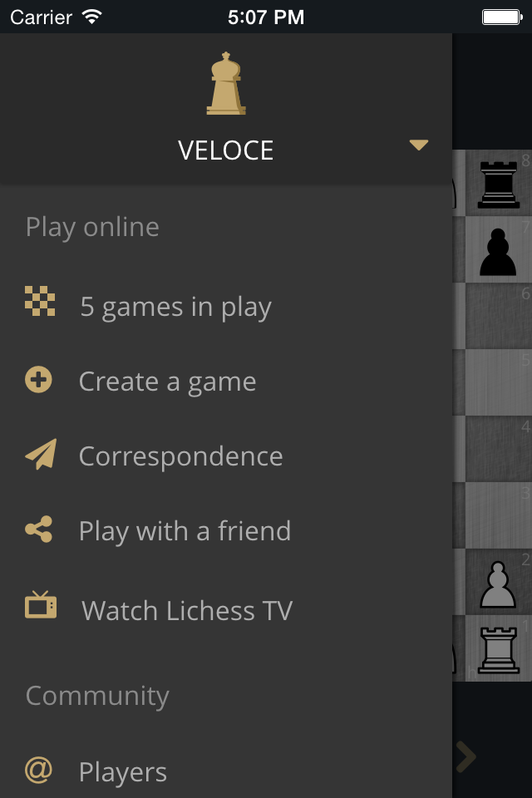This screenshot has height=798, width=532.
Task: Open the VELOCE username header
Action: click(225, 150)
